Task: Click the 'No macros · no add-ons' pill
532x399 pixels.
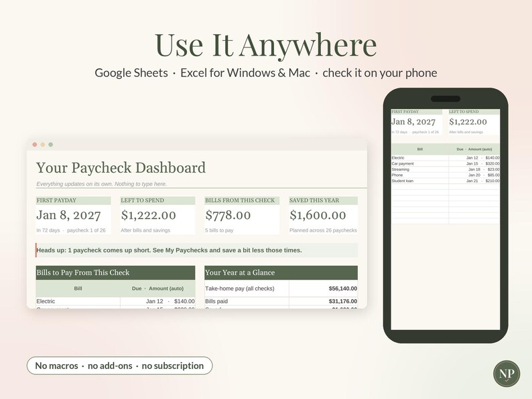Action: pyautogui.click(x=119, y=366)
